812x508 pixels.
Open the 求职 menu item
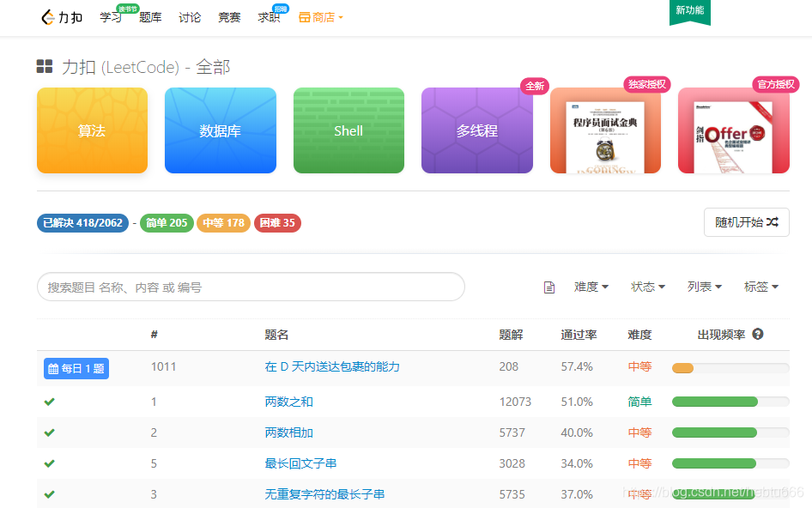point(269,18)
